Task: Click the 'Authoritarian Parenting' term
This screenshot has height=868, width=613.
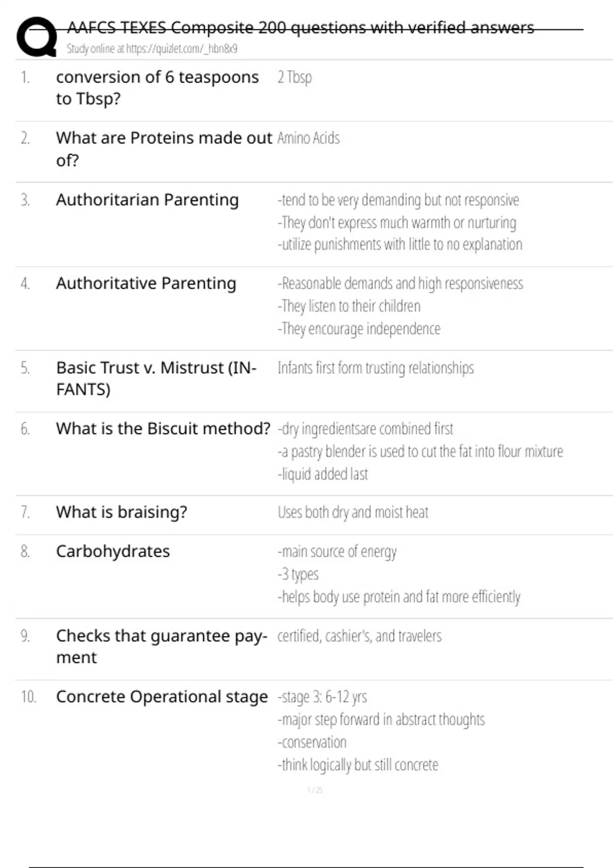Action: pos(147,200)
